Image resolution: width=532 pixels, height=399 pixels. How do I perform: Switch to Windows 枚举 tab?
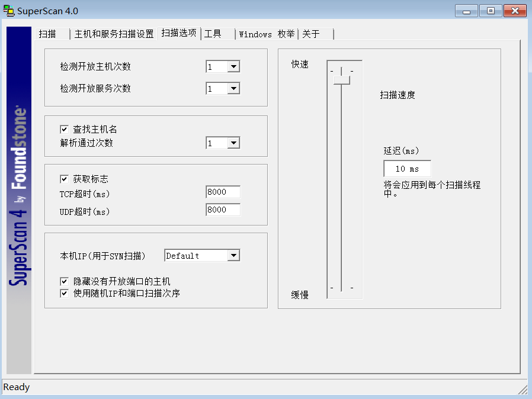coord(267,34)
